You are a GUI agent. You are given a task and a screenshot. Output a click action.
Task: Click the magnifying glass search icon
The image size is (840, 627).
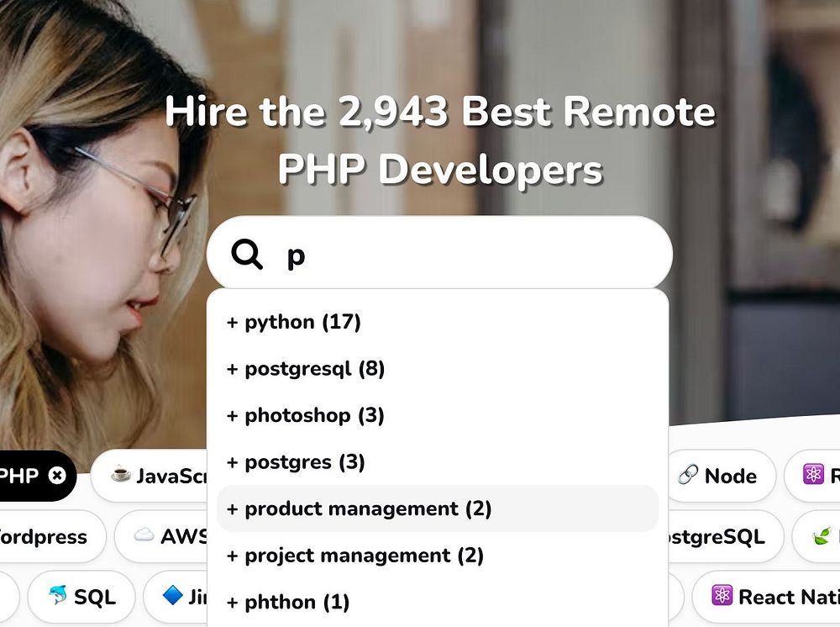click(x=246, y=254)
